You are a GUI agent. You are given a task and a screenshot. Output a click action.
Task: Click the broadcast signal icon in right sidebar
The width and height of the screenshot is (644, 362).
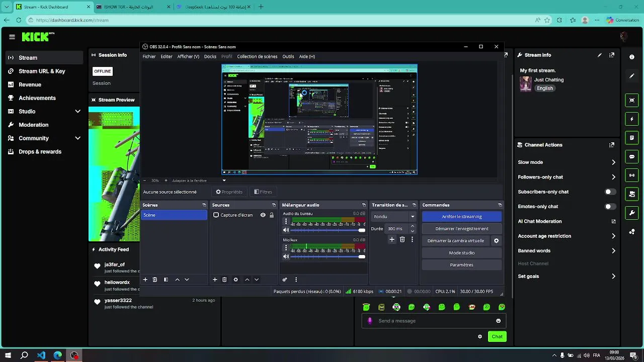pyautogui.click(x=632, y=175)
